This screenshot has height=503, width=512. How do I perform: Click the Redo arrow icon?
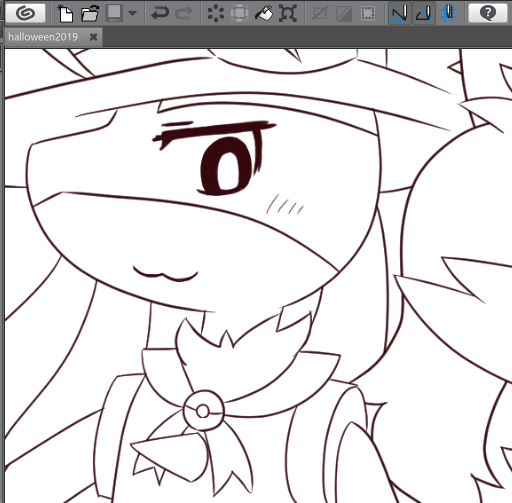[x=184, y=13]
